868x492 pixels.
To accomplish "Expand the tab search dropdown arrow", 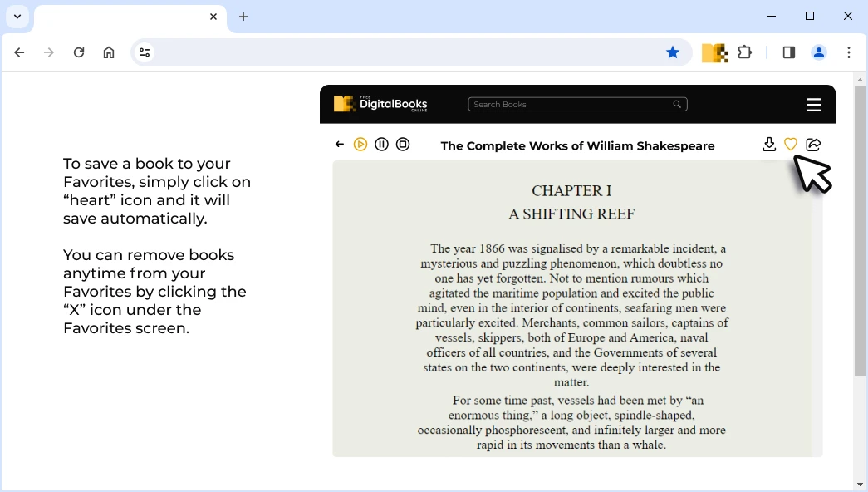I will [17, 17].
